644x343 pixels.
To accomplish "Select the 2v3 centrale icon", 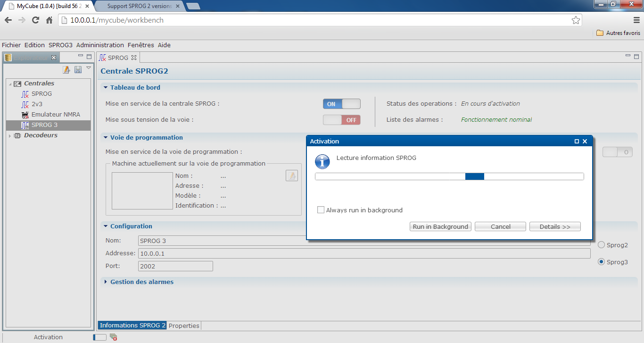I will pyautogui.click(x=25, y=104).
